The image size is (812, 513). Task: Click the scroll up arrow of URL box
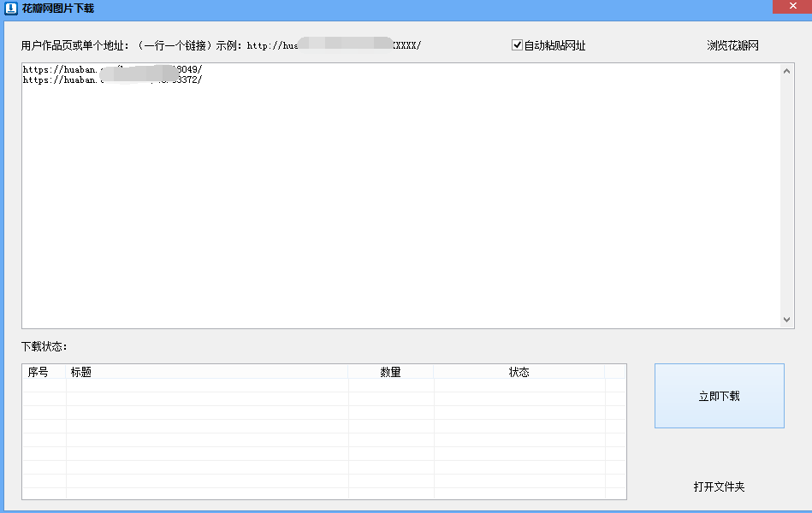click(x=786, y=72)
